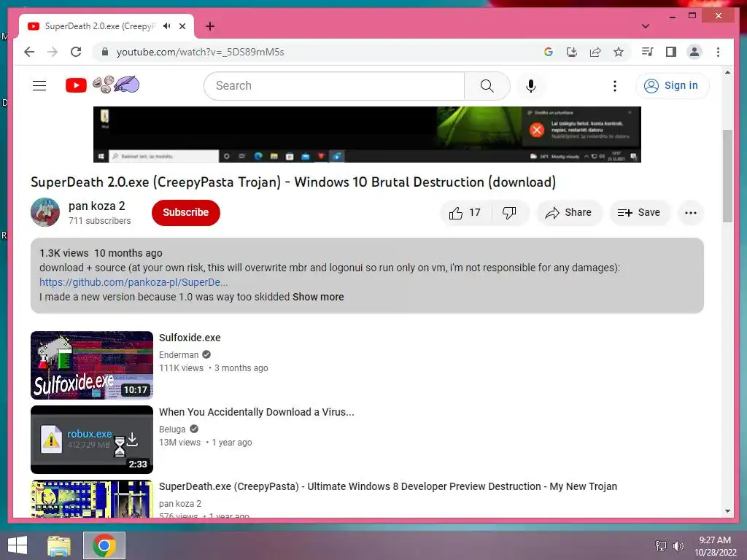Screen dimensions: 747x560
Task: Go back to the previous page
Action: coord(29,52)
